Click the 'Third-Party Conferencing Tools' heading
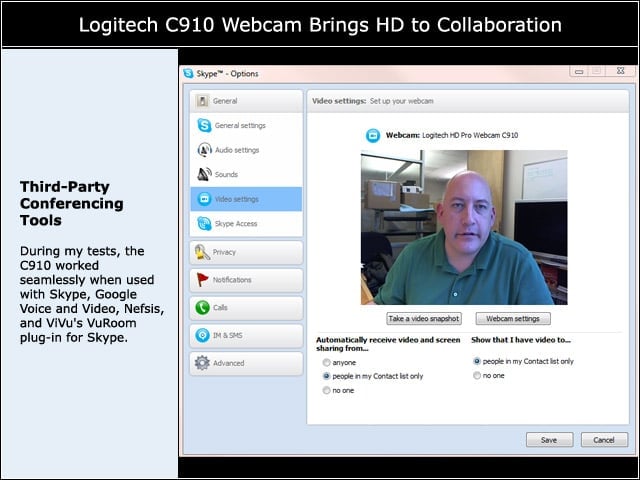 pos(71,203)
